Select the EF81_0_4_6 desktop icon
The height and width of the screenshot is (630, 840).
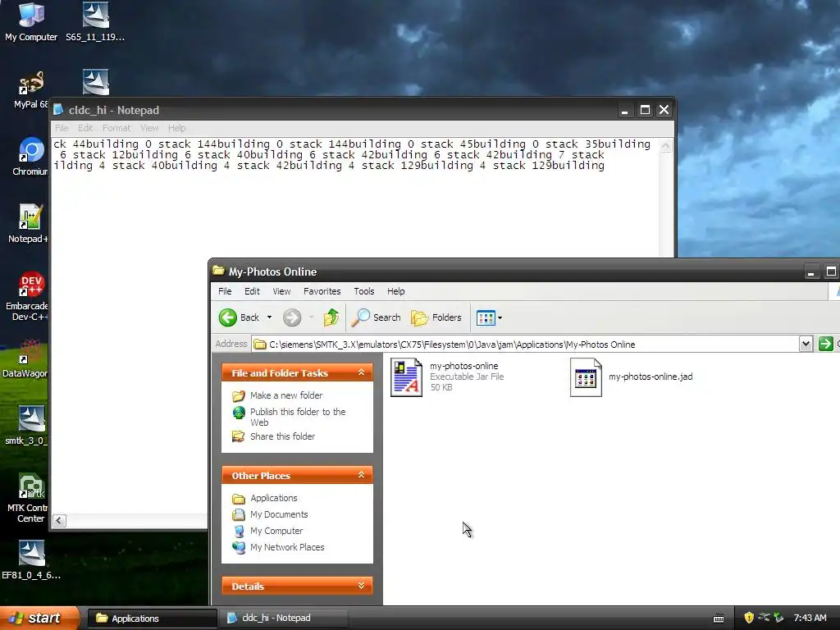coord(31,560)
